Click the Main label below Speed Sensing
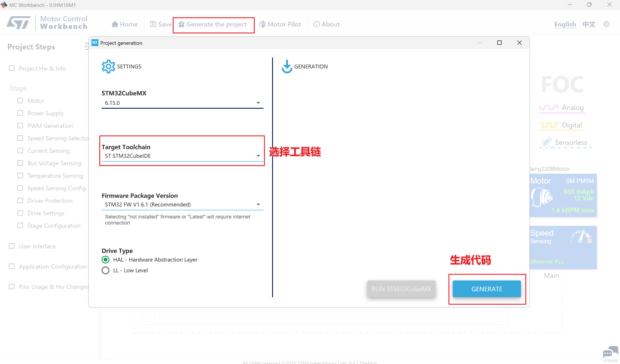The height and width of the screenshot is (364, 620). (x=551, y=276)
